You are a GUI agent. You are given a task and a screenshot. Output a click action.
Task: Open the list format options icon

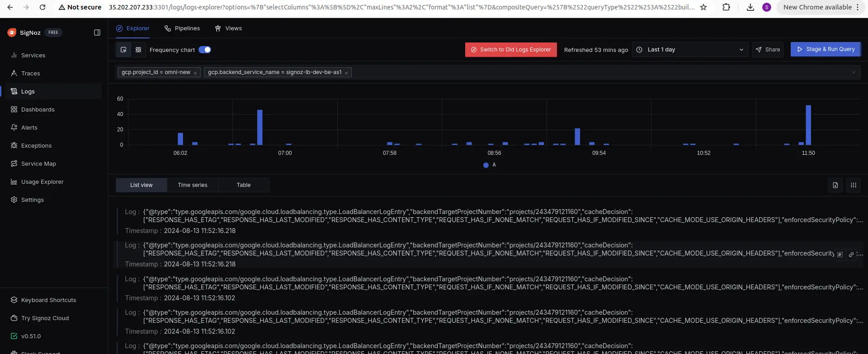(x=853, y=185)
